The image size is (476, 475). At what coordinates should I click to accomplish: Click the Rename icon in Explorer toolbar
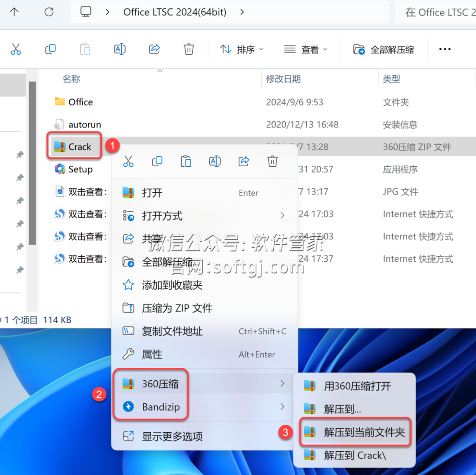(x=119, y=49)
